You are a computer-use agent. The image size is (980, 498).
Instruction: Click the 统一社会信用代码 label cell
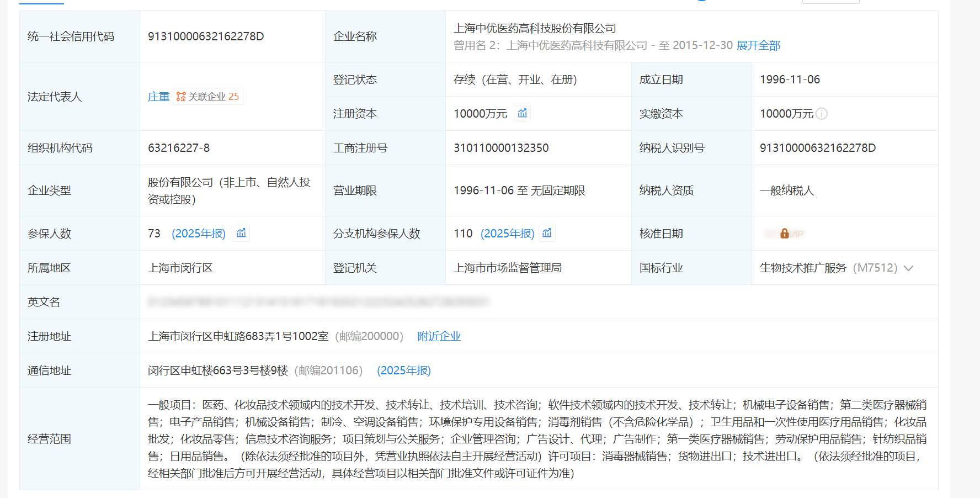click(x=79, y=36)
